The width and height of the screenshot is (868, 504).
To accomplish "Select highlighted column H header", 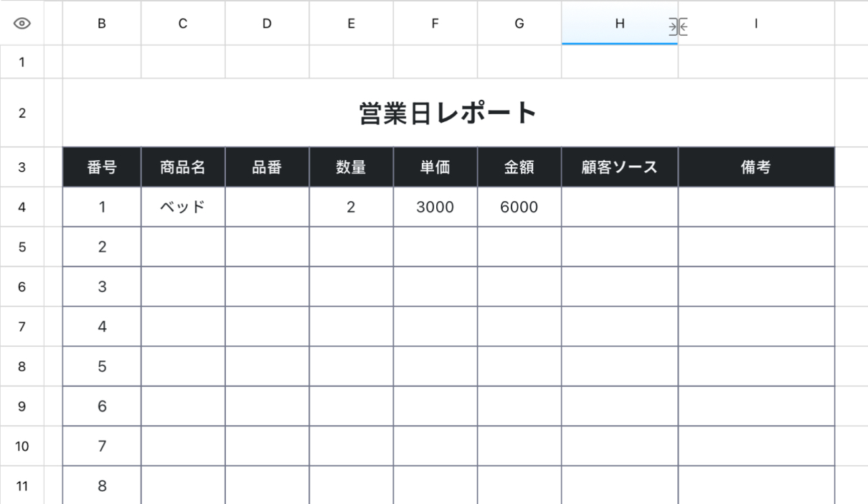I will [620, 24].
